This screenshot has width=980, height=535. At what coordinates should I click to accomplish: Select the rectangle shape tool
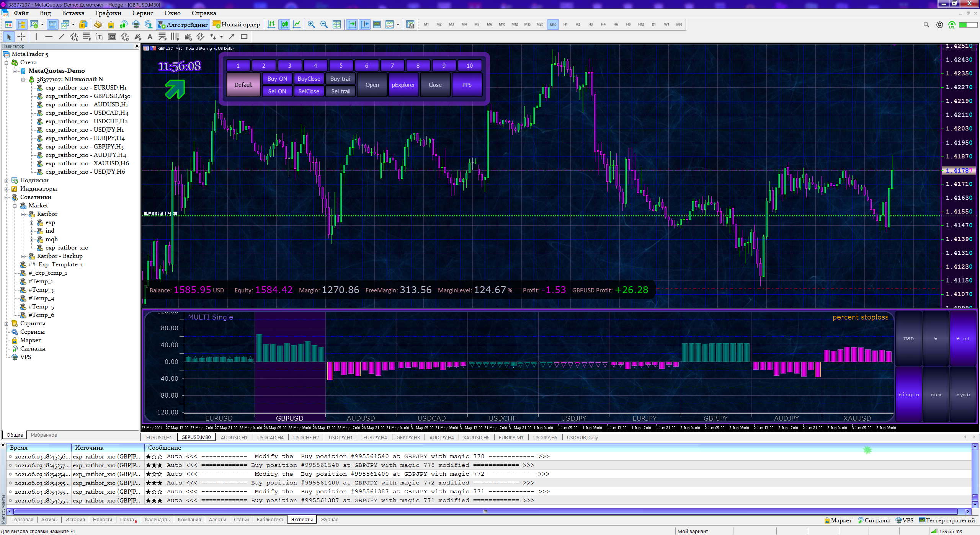click(244, 37)
